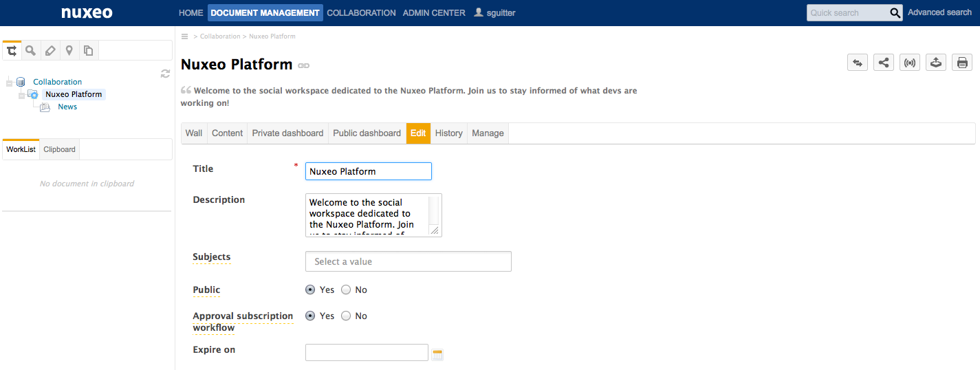Open News in navigation tree
Viewport: 980px width, 370px height.
[x=67, y=107]
